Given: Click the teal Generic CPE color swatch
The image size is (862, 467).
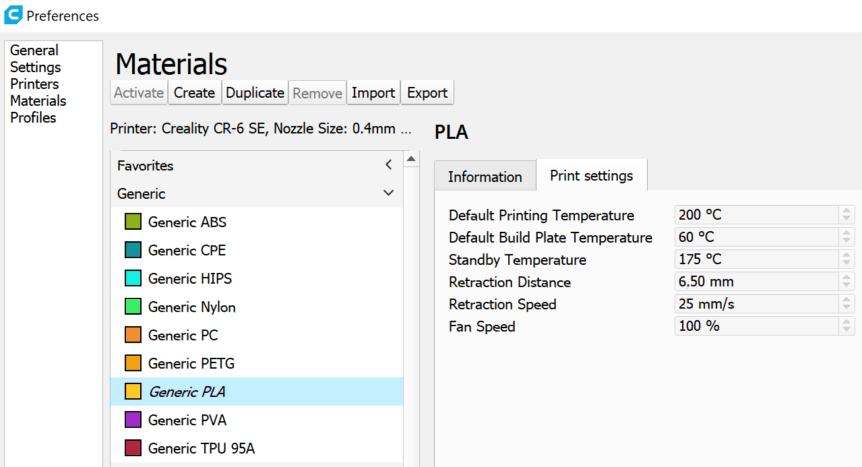Looking at the screenshot, I should (x=133, y=250).
